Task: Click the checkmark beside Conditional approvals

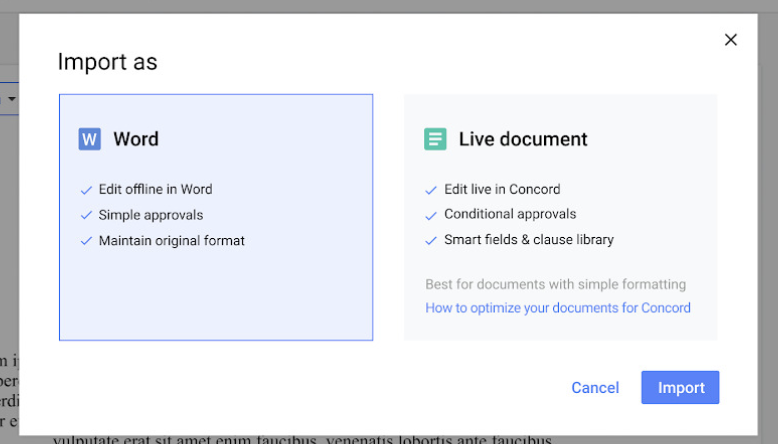Action: [x=431, y=215]
